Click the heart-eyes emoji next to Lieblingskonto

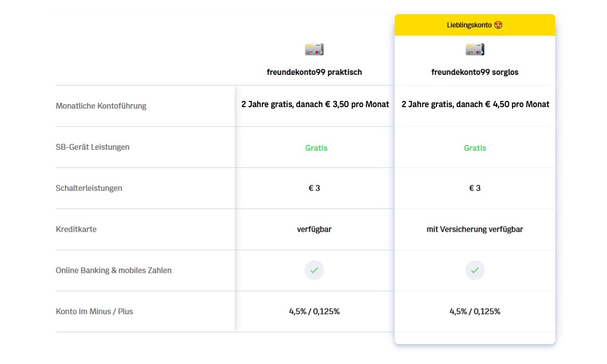point(498,25)
